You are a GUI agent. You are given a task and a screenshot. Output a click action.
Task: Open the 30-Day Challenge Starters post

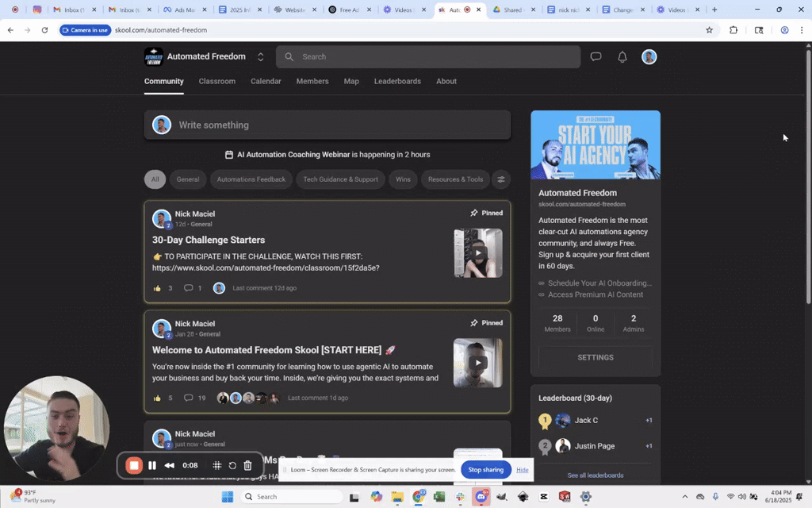209,240
